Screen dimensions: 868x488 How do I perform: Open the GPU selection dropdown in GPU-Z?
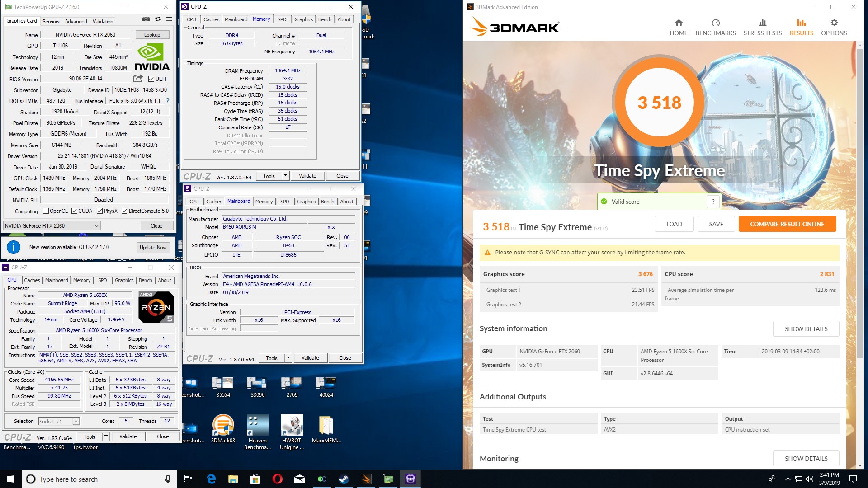point(52,225)
